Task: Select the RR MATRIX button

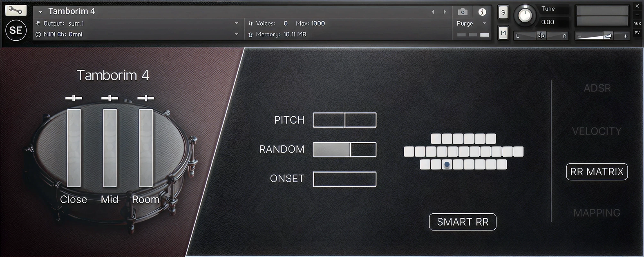Action: (597, 172)
